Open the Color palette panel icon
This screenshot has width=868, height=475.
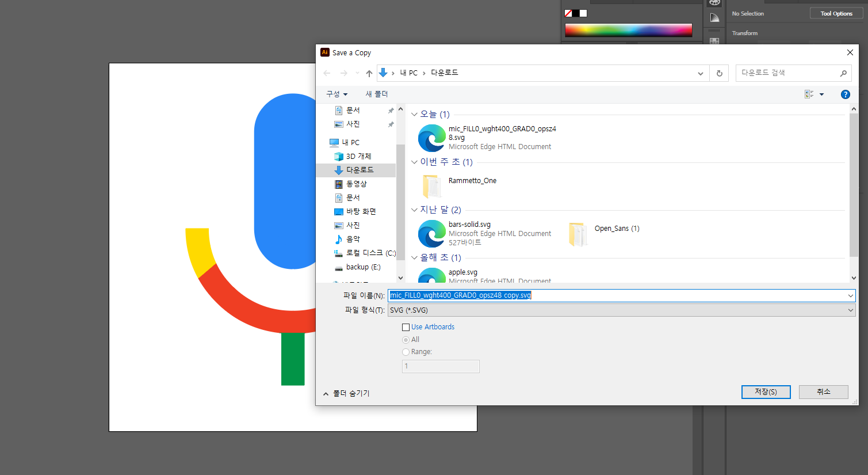point(714,2)
